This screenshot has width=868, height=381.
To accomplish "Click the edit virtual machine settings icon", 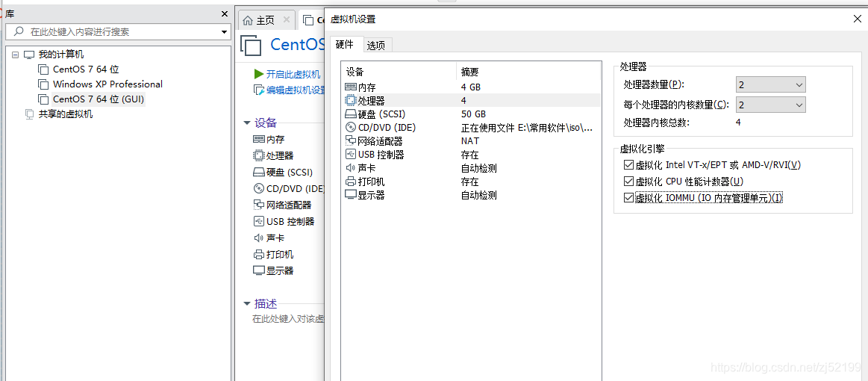I will point(258,90).
